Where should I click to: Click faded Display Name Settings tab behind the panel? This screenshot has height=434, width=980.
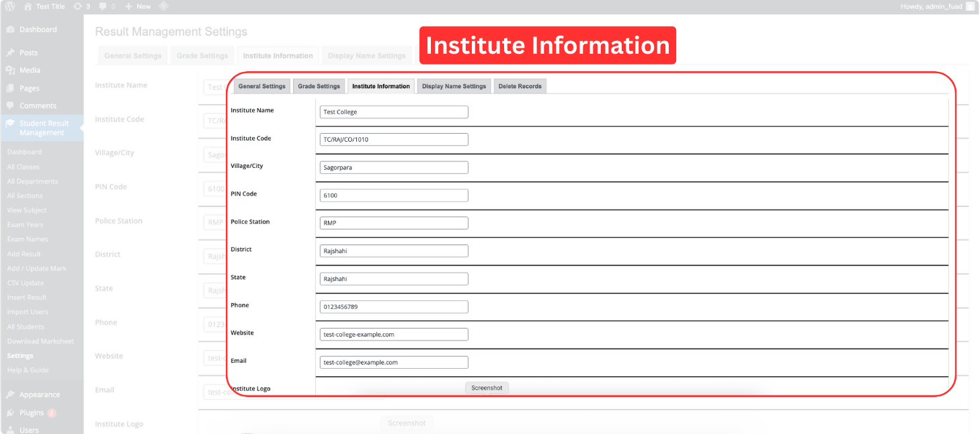[x=366, y=56]
